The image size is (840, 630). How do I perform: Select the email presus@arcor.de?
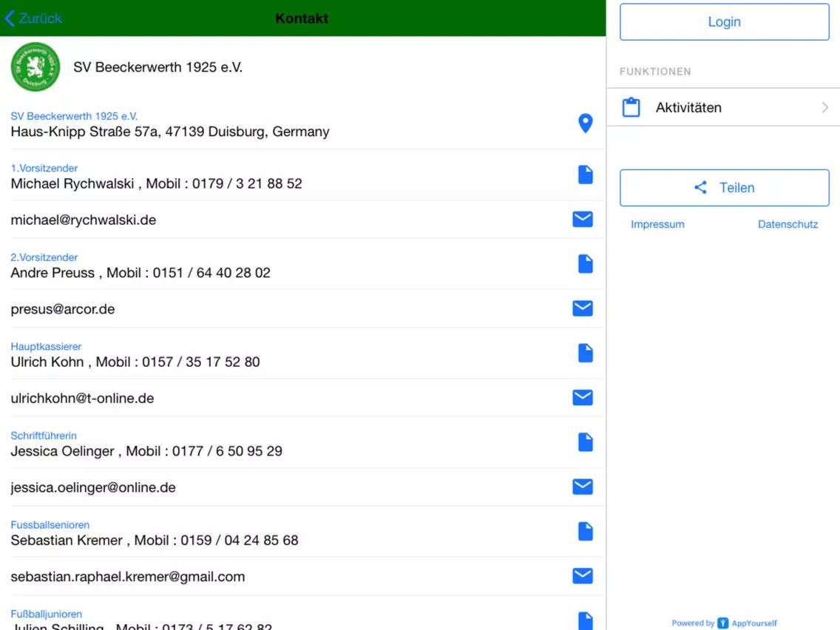coord(63,309)
